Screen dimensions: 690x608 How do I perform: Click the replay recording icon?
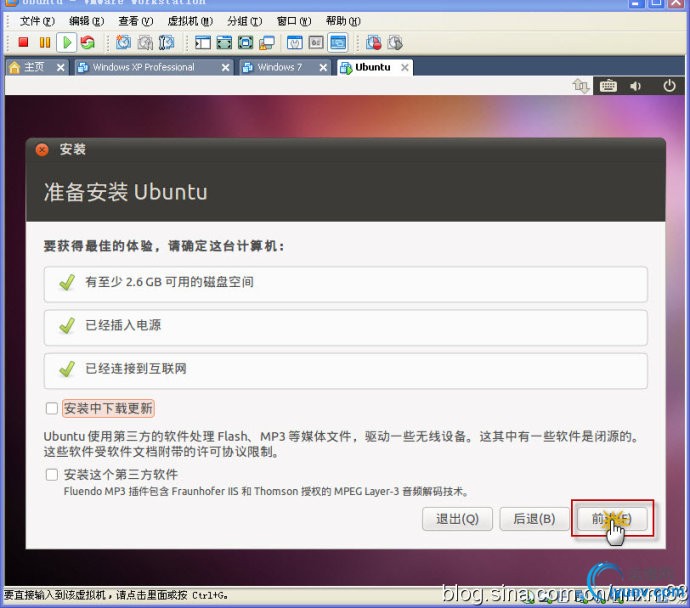pyautogui.click(x=395, y=42)
